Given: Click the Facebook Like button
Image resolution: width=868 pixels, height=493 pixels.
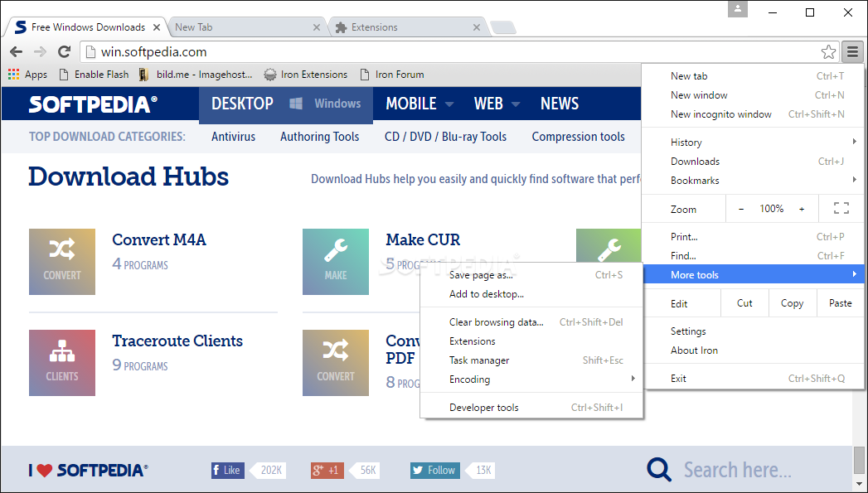Looking at the screenshot, I should pos(227,471).
